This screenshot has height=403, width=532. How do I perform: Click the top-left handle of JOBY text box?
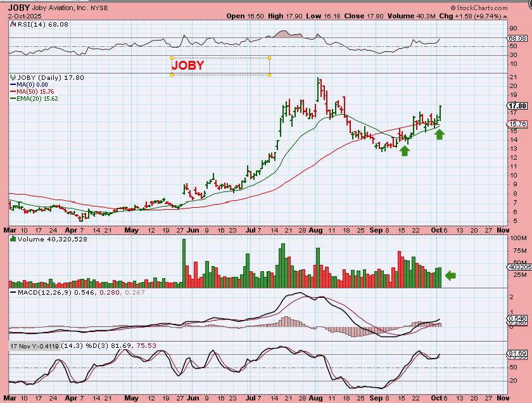(172, 58)
